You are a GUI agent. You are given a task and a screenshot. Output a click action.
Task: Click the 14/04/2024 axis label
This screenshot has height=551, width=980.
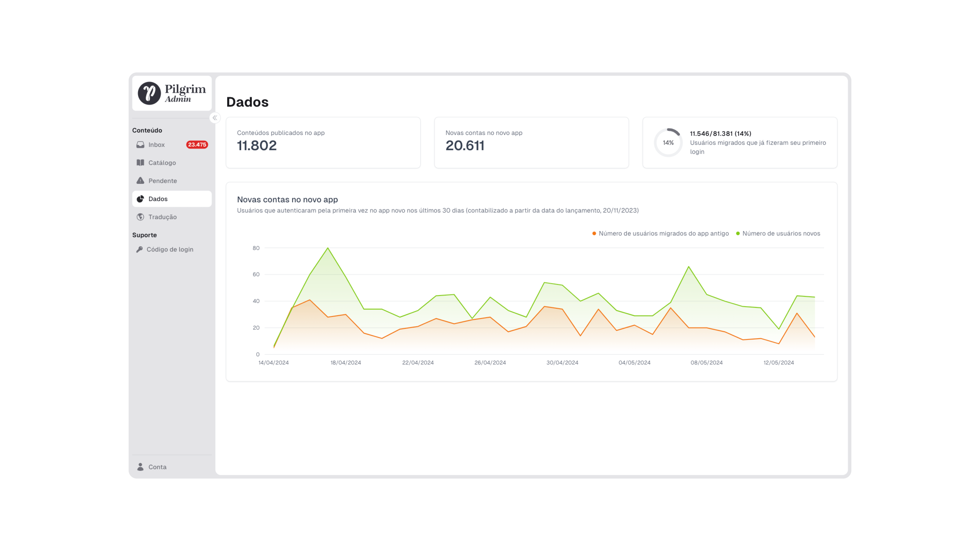[x=274, y=362]
